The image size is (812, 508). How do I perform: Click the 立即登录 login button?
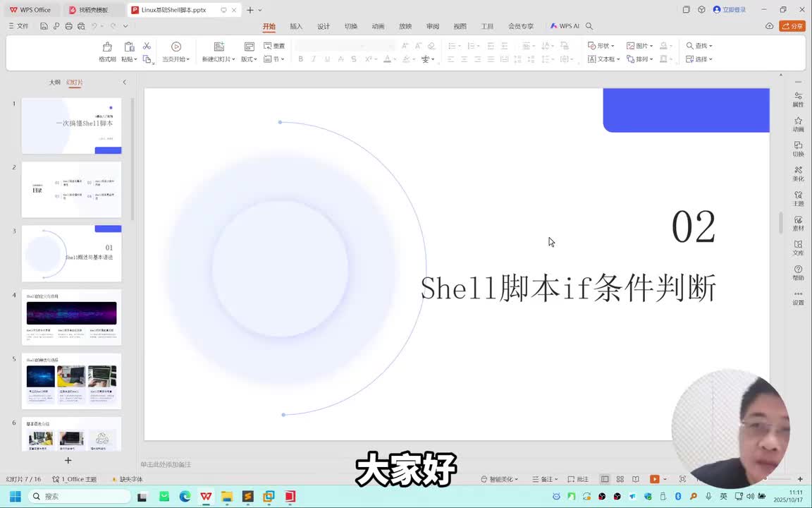click(730, 9)
